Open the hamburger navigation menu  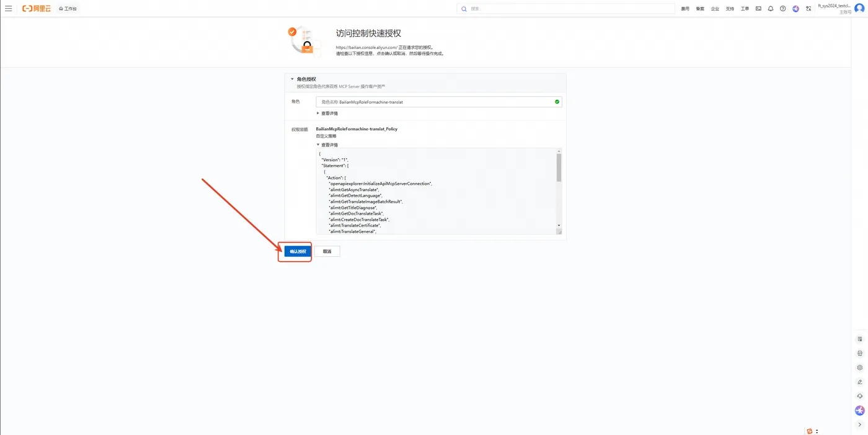point(8,9)
